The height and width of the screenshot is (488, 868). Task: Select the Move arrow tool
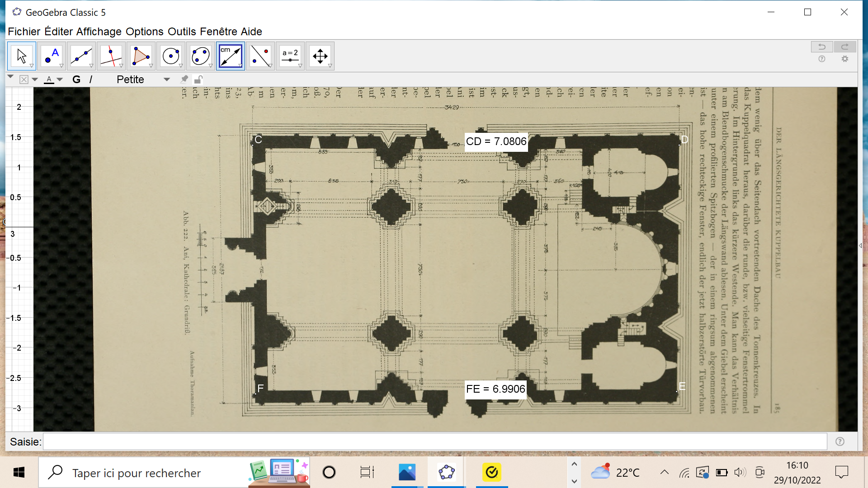click(x=21, y=56)
